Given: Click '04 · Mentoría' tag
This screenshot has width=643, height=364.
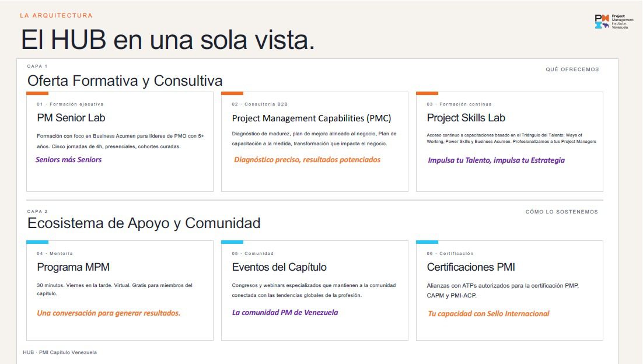Looking at the screenshot, I should [54, 253].
